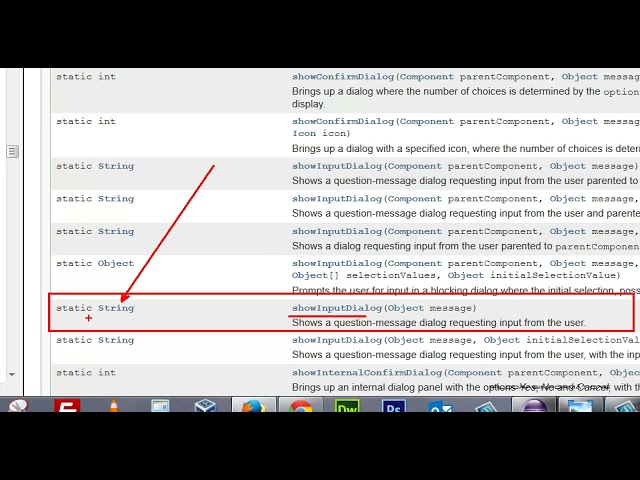
Task: Open the red F application taskbar icon
Action: click(x=67, y=405)
